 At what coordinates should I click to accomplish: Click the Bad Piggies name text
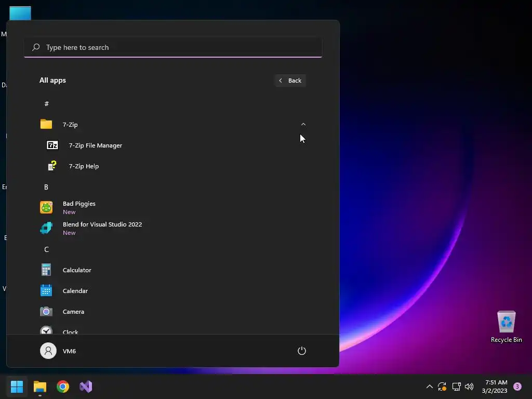pos(79,204)
